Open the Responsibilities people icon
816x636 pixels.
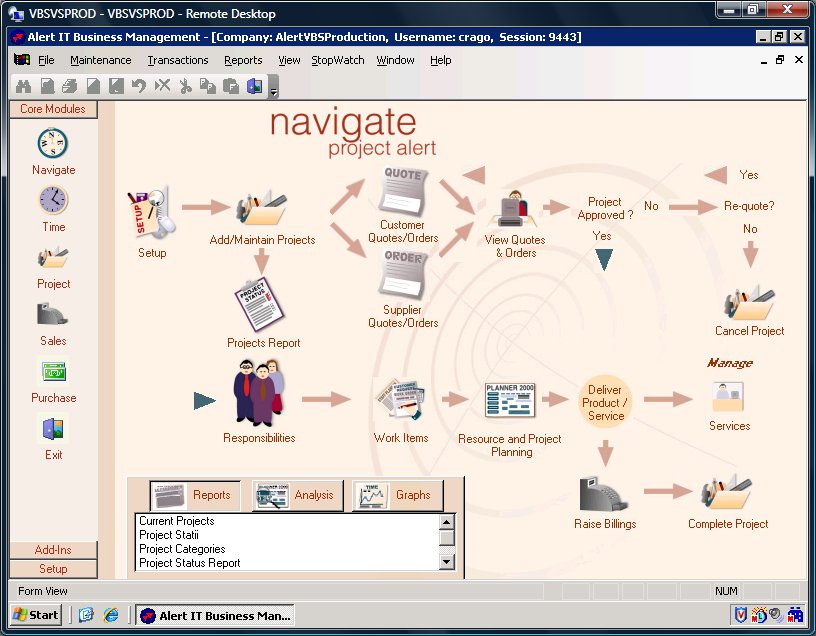(259, 393)
